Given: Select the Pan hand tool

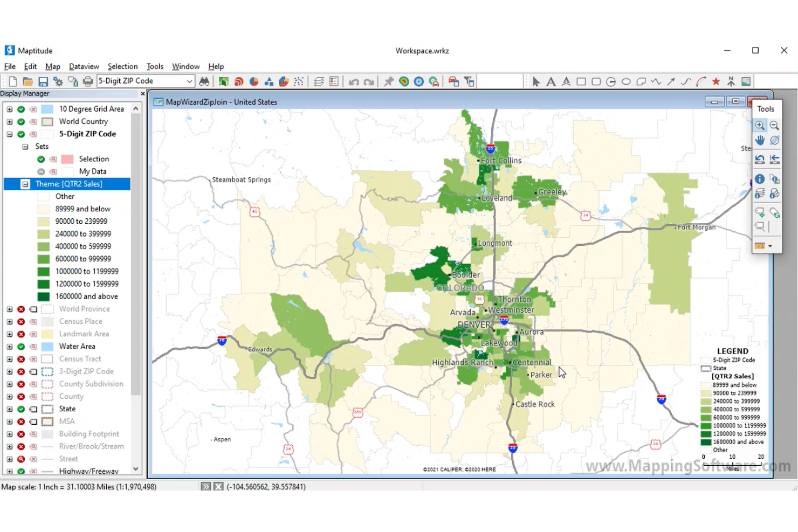Looking at the screenshot, I should [760, 140].
